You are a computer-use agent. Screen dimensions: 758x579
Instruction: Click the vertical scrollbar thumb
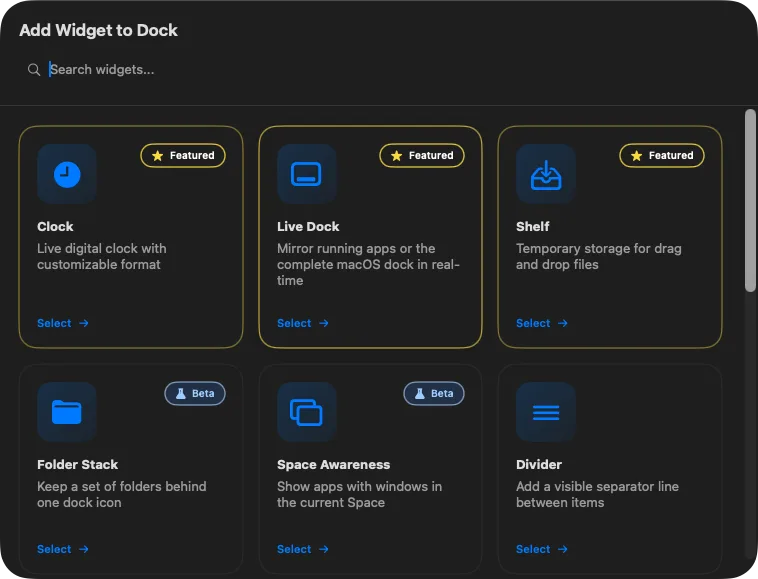(x=750, y=201)
